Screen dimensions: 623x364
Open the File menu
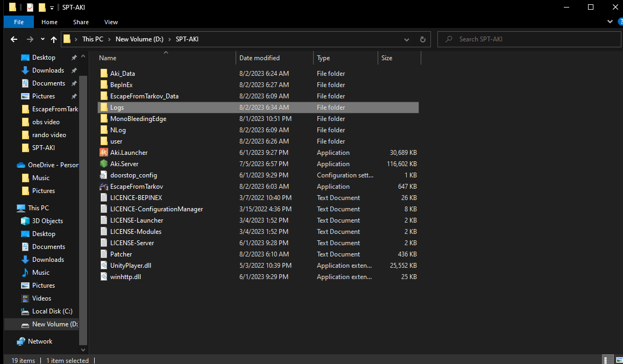pyautogui.click(x=19, y=22)
